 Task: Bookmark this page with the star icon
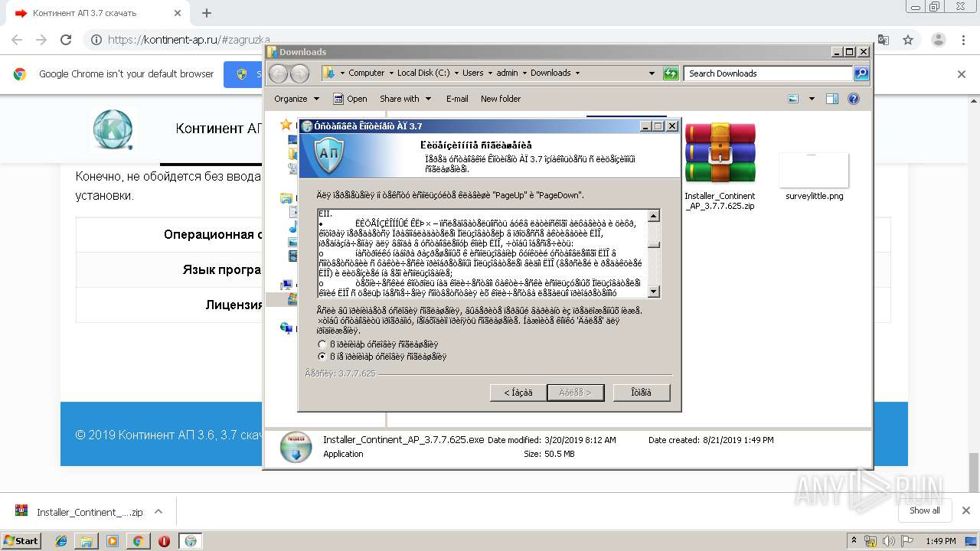pos(908,40)
